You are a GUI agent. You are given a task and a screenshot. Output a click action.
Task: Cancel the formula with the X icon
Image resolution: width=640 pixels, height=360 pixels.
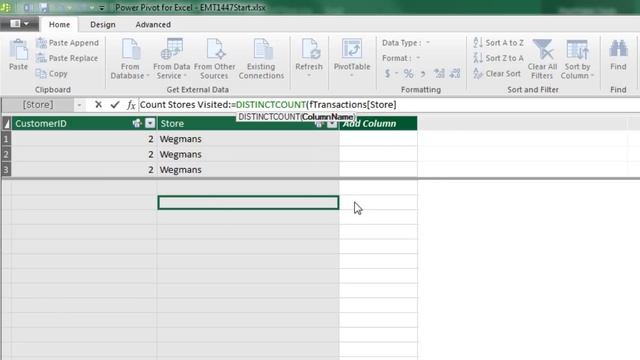pyautogui.click(x=98, y=105)
